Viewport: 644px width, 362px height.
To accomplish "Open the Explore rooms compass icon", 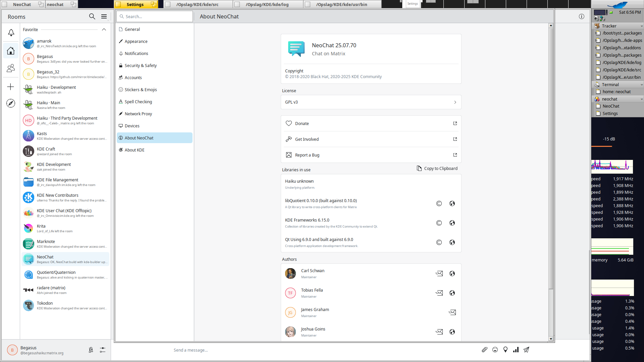I will 11,103.
